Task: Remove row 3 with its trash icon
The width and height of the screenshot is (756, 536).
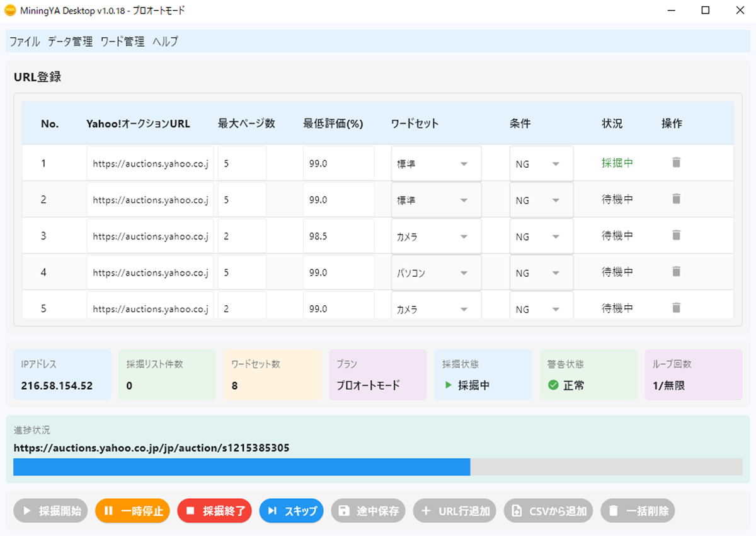Action: pos(676,235)
